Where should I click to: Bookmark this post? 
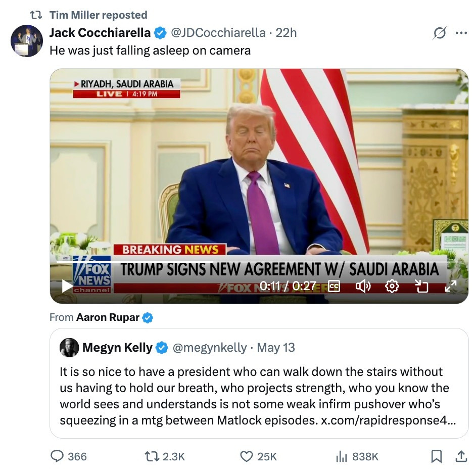436,456
